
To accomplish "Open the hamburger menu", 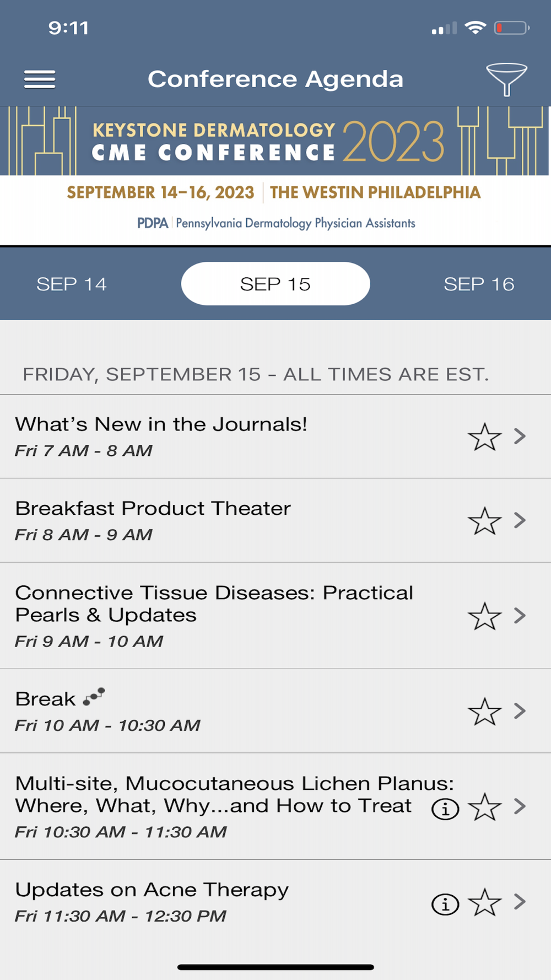I will 40,79.
